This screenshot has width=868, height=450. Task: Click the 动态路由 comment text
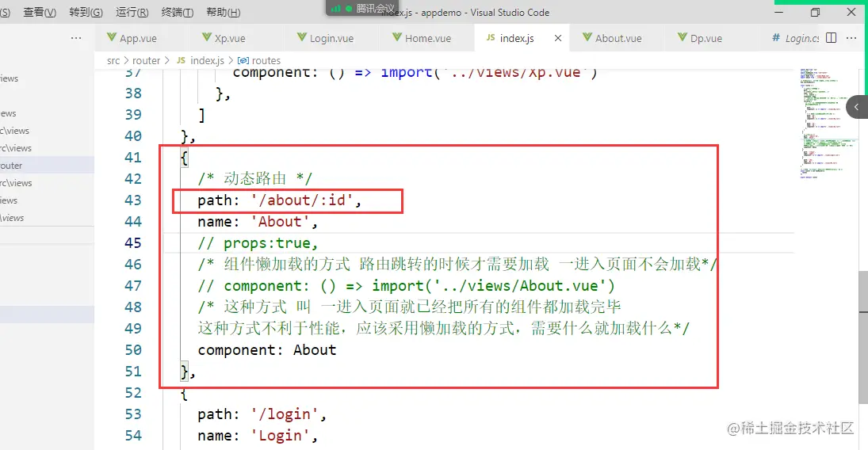click(255, 179)
